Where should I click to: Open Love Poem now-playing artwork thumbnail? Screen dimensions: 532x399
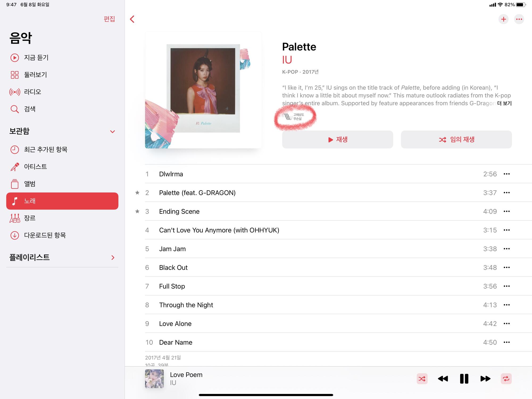point(154,379)
